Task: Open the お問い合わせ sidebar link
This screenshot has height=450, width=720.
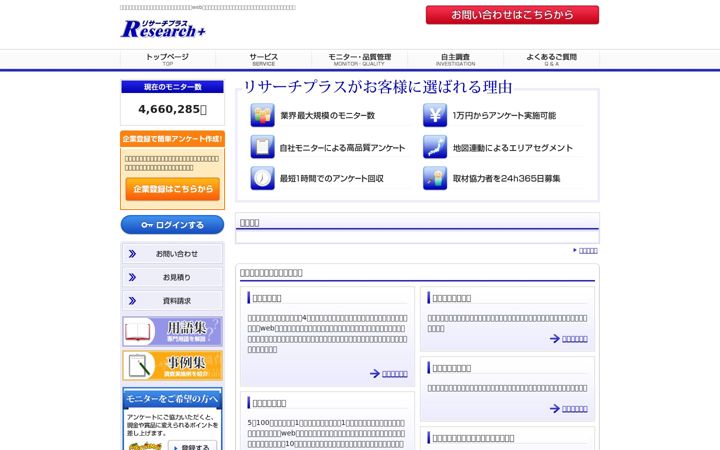Action: click(x=172, y=253)
